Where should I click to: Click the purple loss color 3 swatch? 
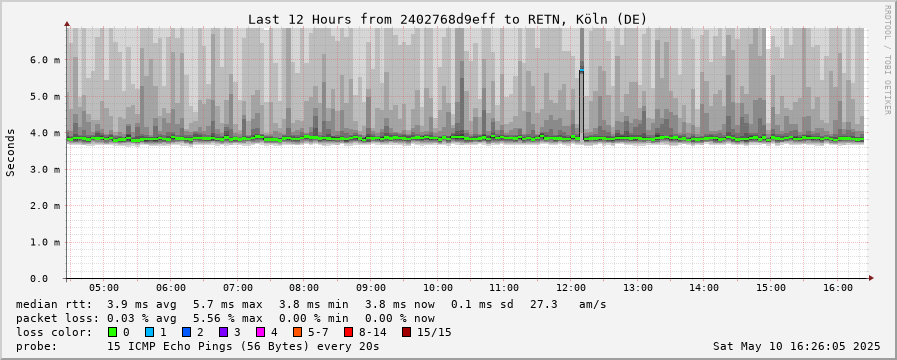click(223, 332)
